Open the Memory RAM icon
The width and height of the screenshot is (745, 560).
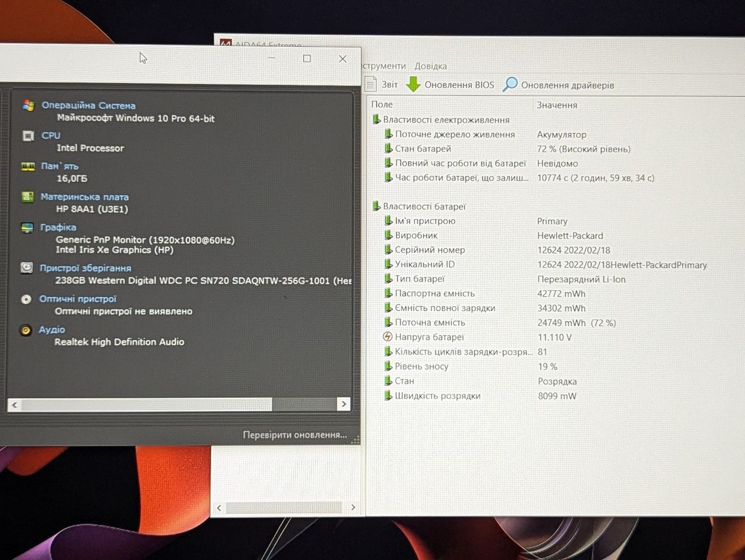tap(28, 166)
